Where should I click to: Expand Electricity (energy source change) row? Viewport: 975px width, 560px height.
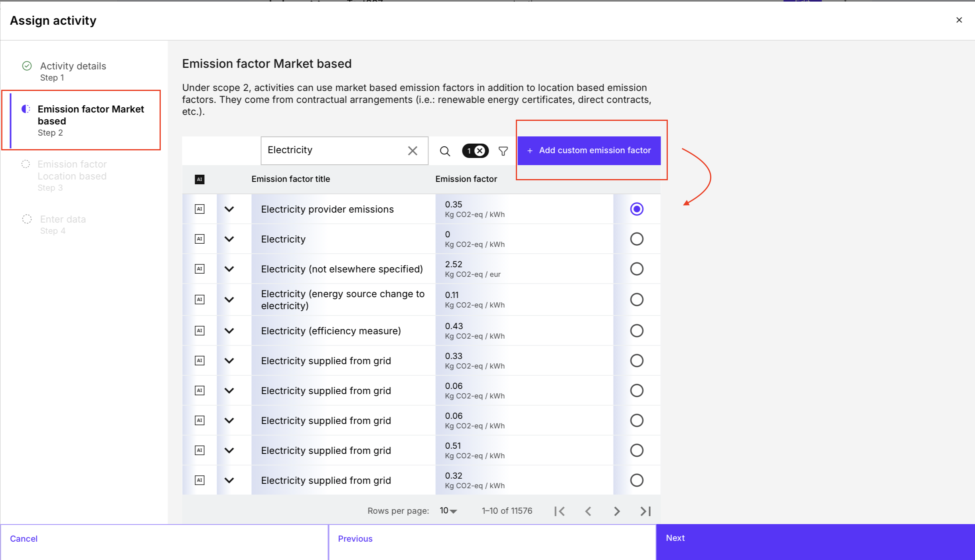(229, 300)
